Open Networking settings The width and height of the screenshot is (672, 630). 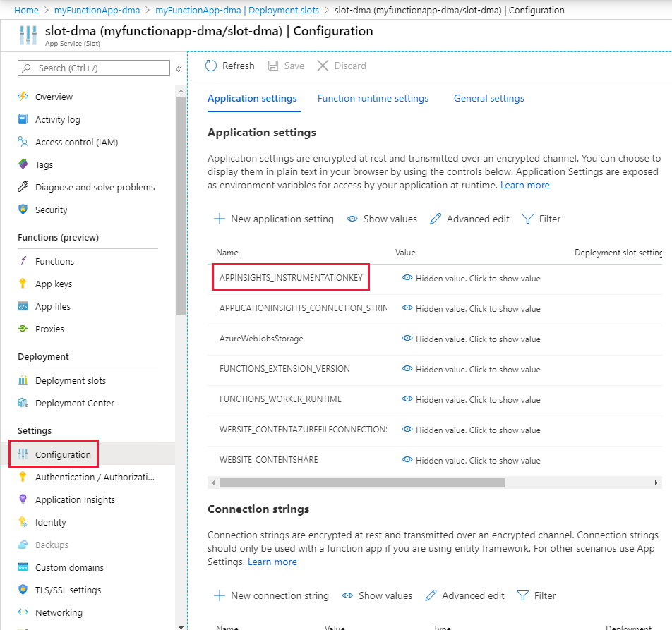click(60, 612)
